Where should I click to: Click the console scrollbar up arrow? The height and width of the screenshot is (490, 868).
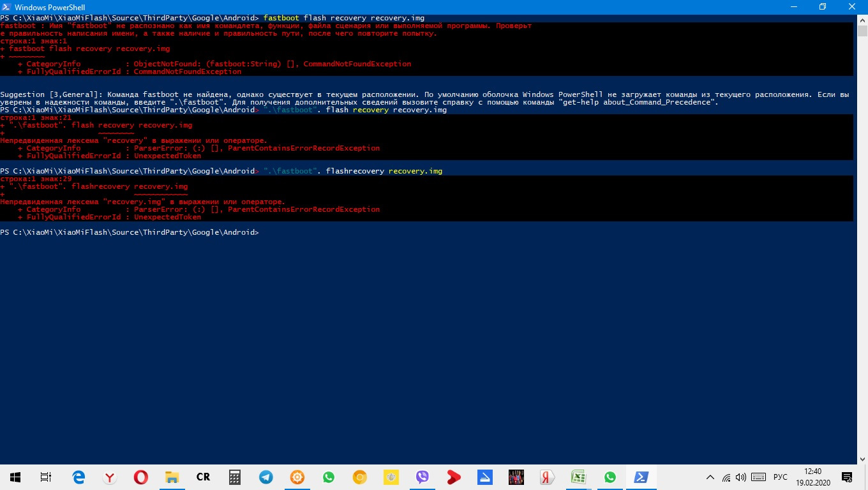pyautogui.click(x=862, y=19)
